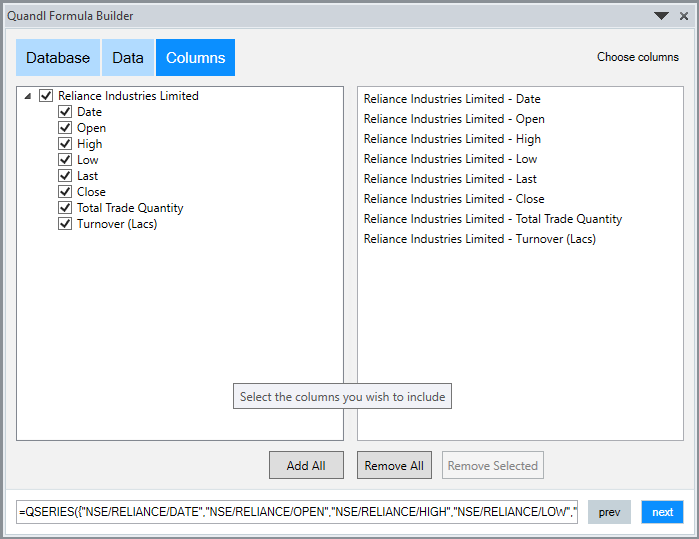Image resolution: width=699 pixels, height=539 pixels.
Task: Disable the Close column checkbox
Action: [65, 192]
